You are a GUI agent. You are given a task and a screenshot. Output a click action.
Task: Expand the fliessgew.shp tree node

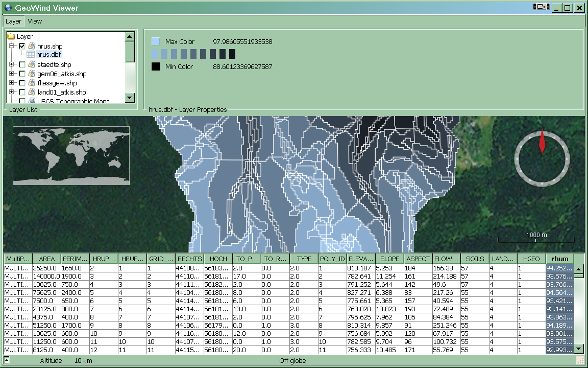(12, 83)
